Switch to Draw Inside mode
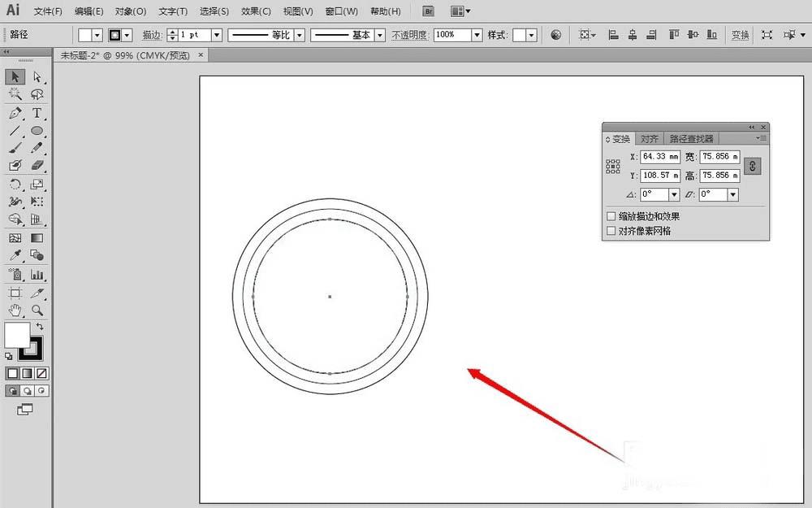 click(42, 391)
